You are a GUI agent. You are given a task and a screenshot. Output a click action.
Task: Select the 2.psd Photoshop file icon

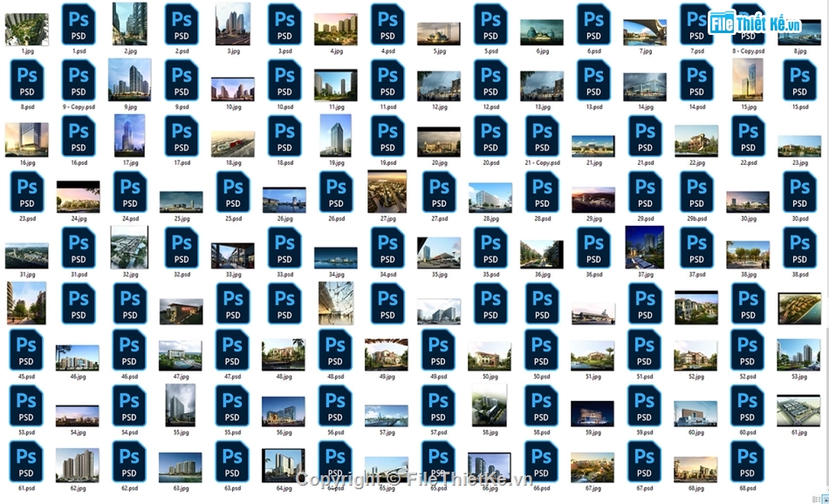pyautogui.click(x=182, y=24)
